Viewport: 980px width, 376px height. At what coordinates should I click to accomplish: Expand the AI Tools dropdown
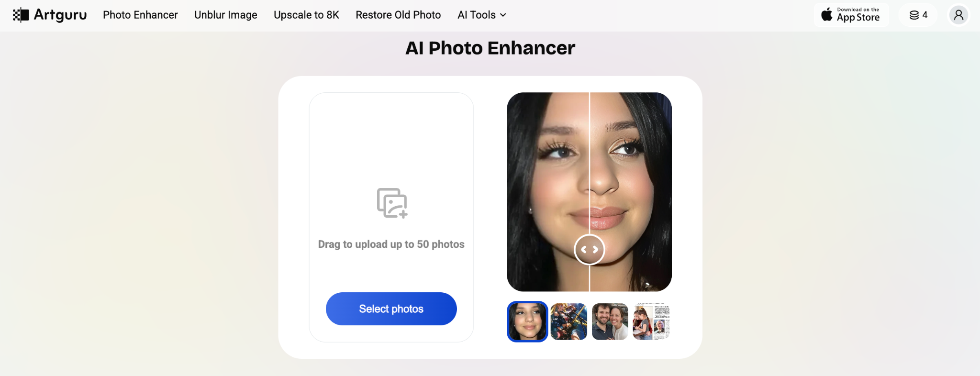tap(481, 15)
